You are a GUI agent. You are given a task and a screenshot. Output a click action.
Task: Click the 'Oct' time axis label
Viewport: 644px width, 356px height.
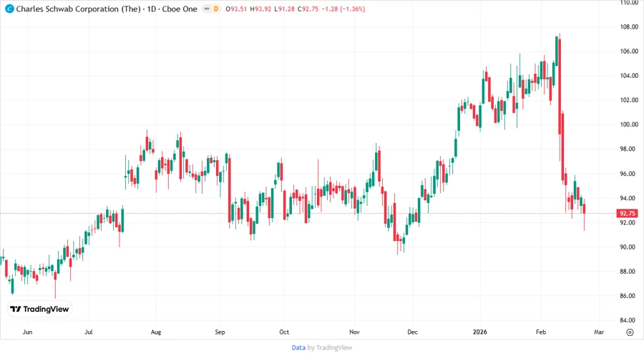coord(284,332)
